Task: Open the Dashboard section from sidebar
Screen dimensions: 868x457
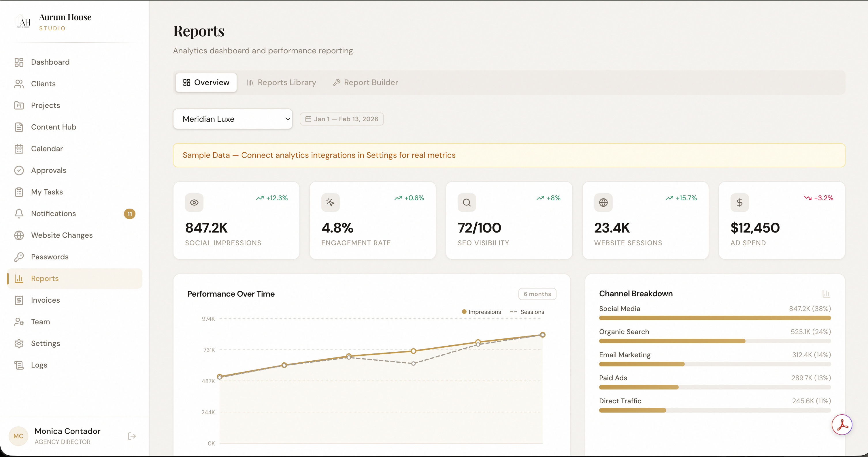Action: [x=50, y=62]
